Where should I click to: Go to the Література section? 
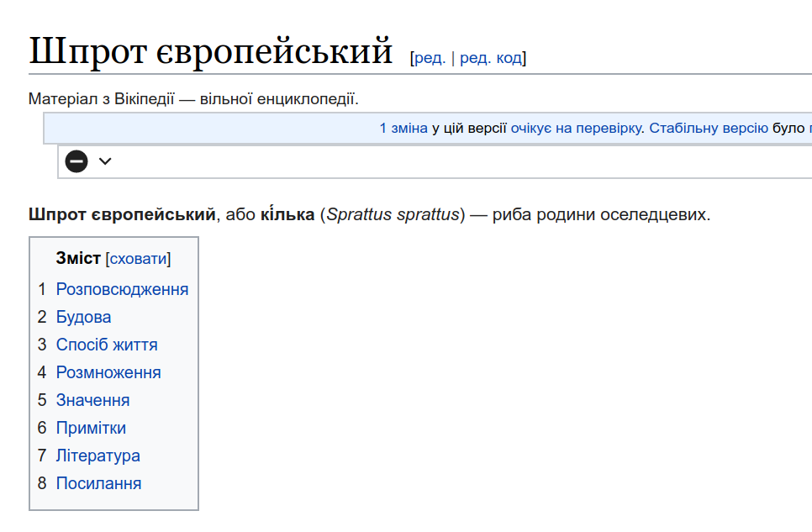tap(98, 456)
